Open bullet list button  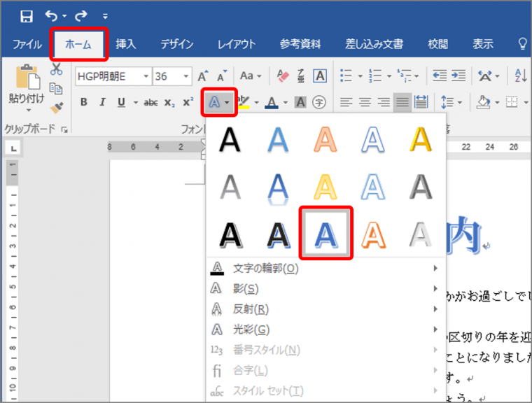(x=346, y=76)
